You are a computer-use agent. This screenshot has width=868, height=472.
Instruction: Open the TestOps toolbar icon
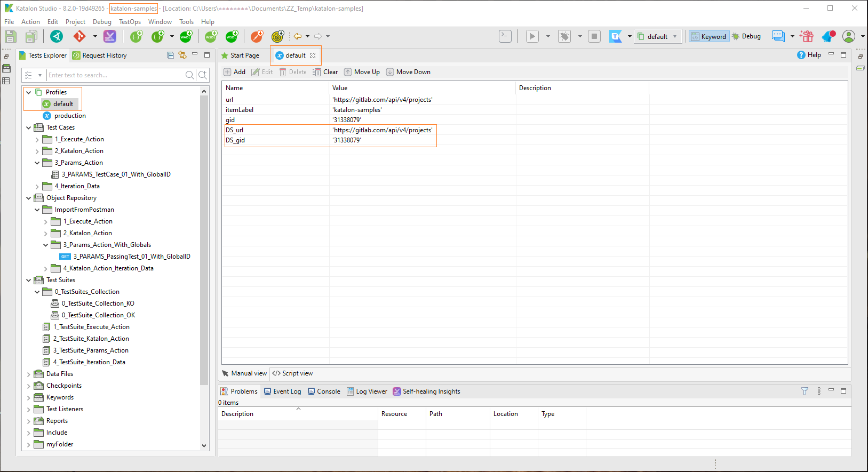click(x=616, y=36)
